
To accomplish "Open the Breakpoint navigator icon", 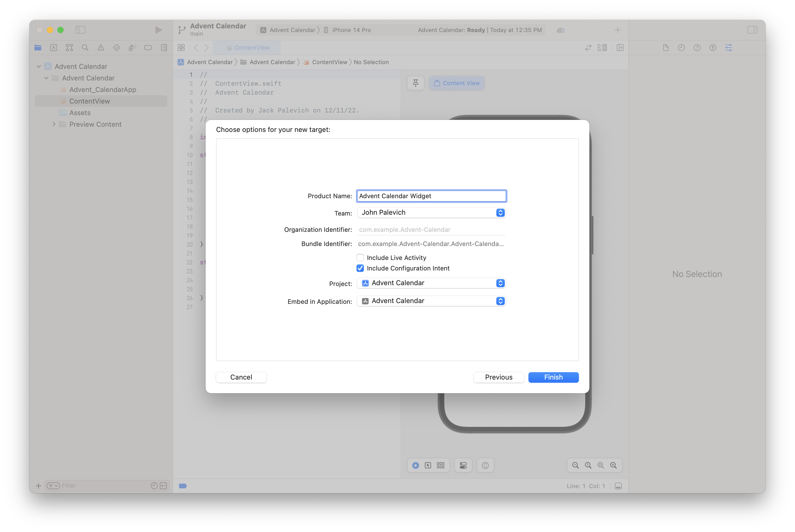I will [148, 48].
